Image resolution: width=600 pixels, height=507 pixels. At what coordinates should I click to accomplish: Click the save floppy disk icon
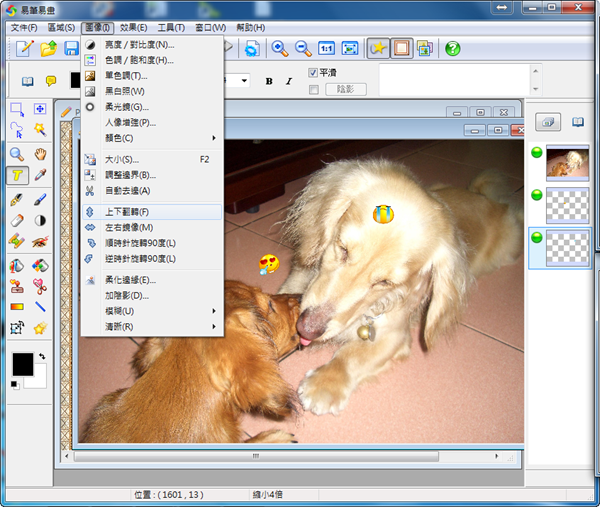pyautogui.click(x=72, y=49)
